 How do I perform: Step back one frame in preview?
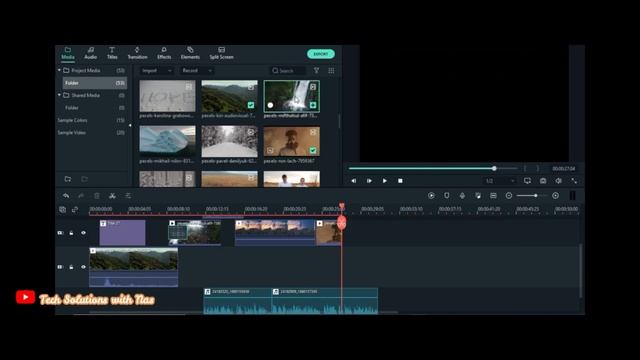tap(354, 181)
